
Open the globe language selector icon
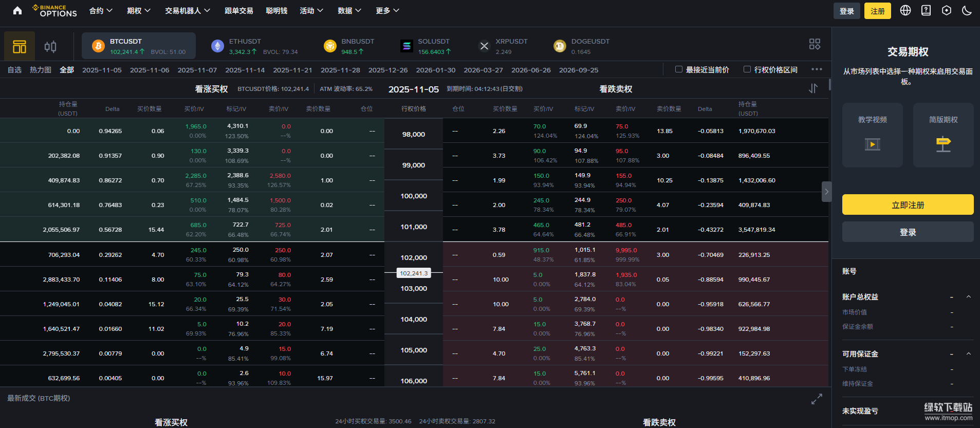pos(905,11)
